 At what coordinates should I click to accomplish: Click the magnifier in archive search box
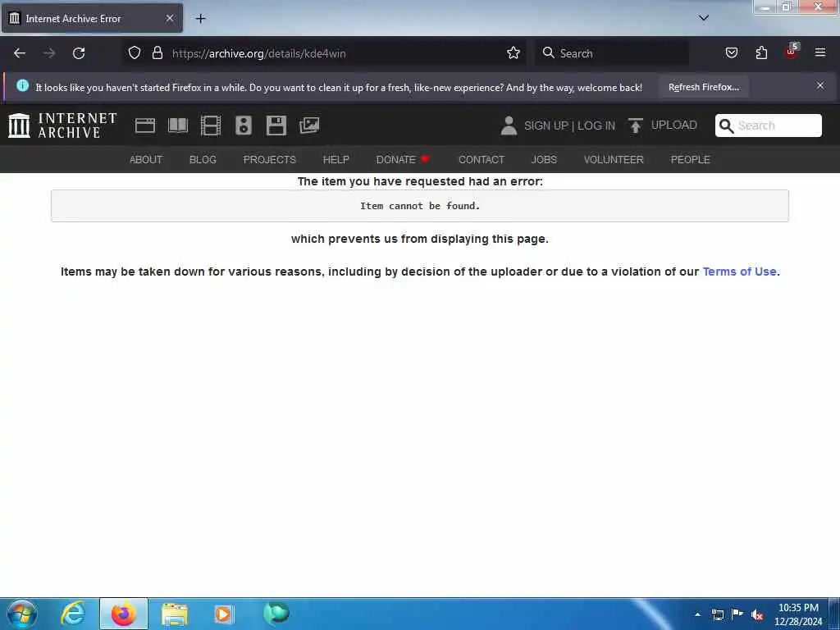pos(727,126)
